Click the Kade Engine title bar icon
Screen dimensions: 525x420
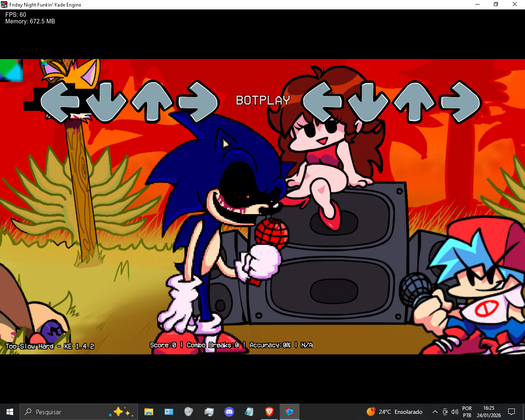click(x=4, y=5)
